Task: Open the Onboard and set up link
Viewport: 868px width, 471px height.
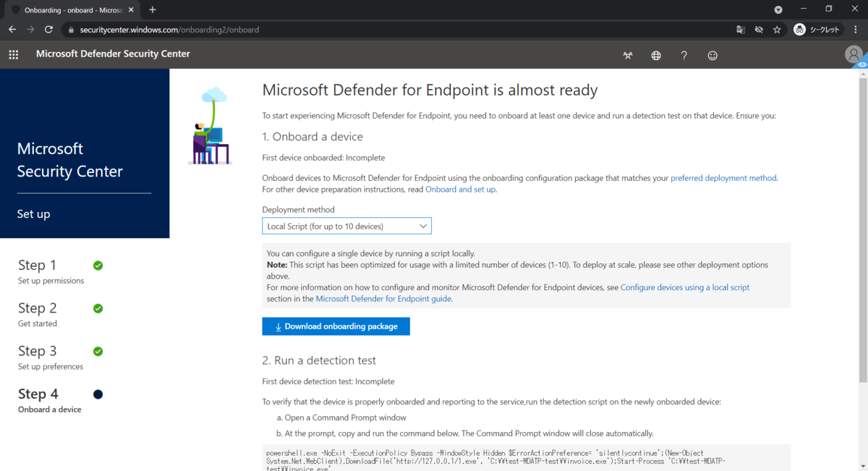Action: click(x=460, y=190)
